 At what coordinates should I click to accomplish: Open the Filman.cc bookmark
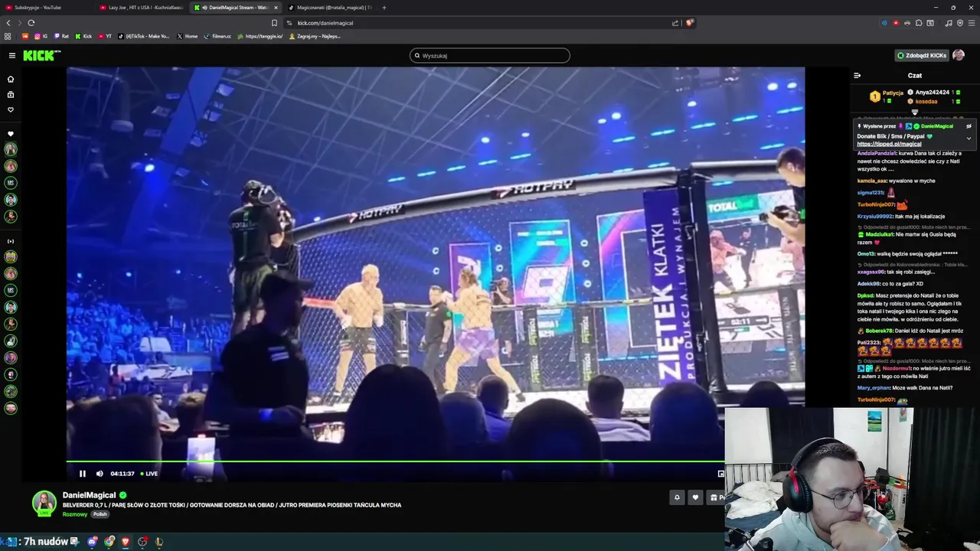[x=217, y=36]
